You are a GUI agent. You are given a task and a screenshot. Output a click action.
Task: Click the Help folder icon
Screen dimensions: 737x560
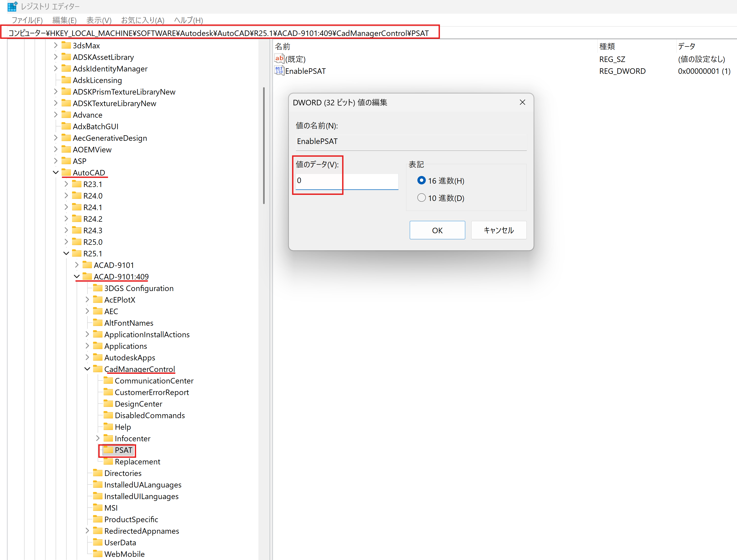[108, 427]
